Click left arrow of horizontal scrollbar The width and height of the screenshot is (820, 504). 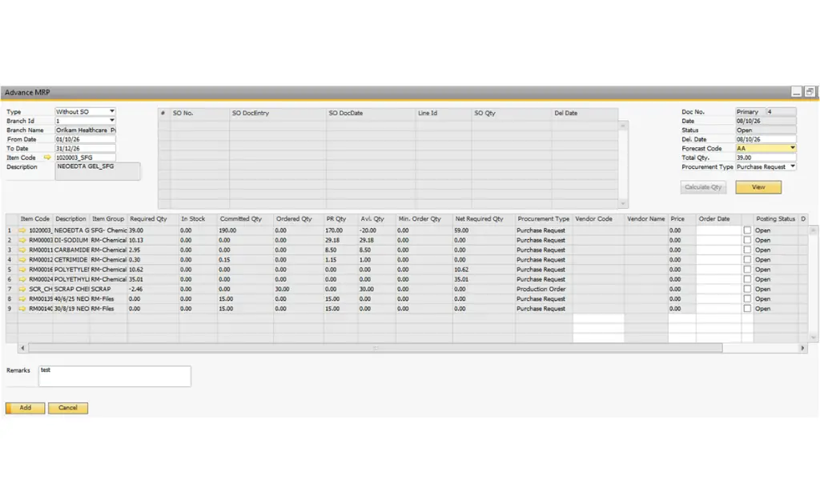point(22,348)
